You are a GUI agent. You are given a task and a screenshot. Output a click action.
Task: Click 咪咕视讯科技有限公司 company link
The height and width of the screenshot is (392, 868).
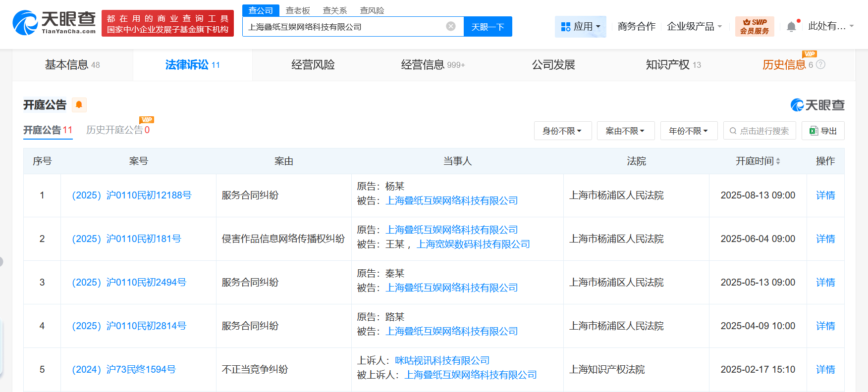click(442, 360)
